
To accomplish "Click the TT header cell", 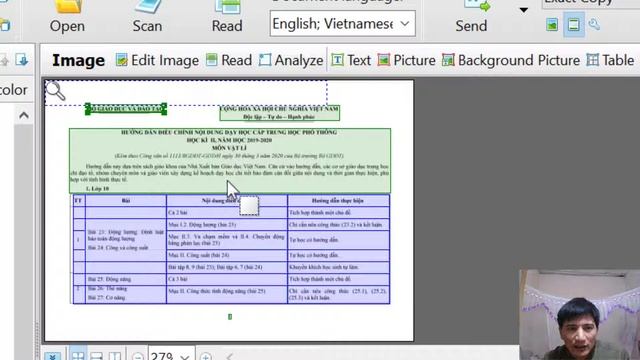I will coord(79,200).
